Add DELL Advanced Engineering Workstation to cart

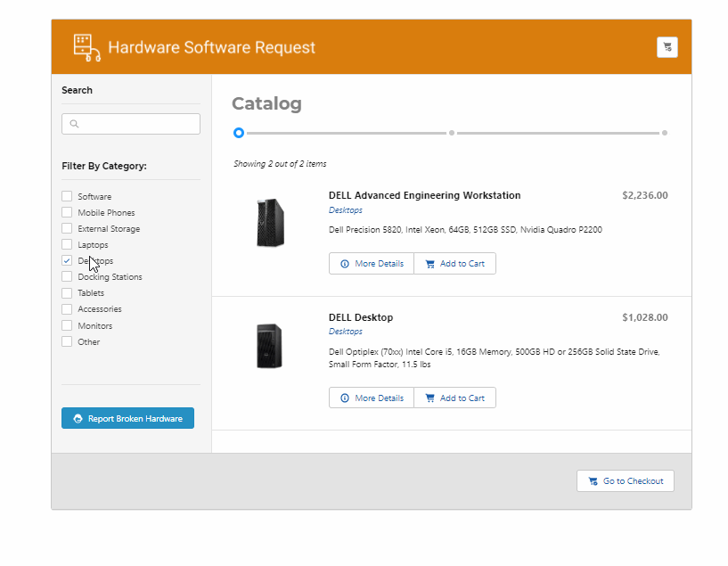[454, 263]
